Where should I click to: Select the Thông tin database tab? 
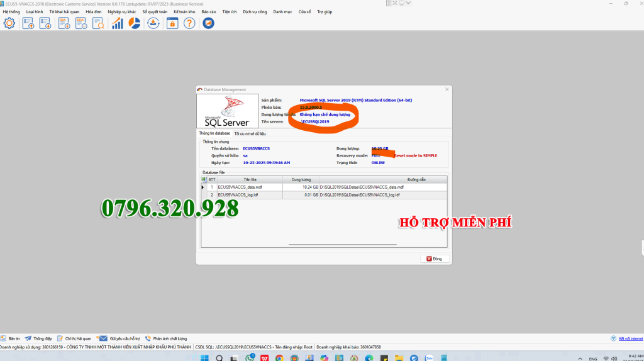point(214,133)
